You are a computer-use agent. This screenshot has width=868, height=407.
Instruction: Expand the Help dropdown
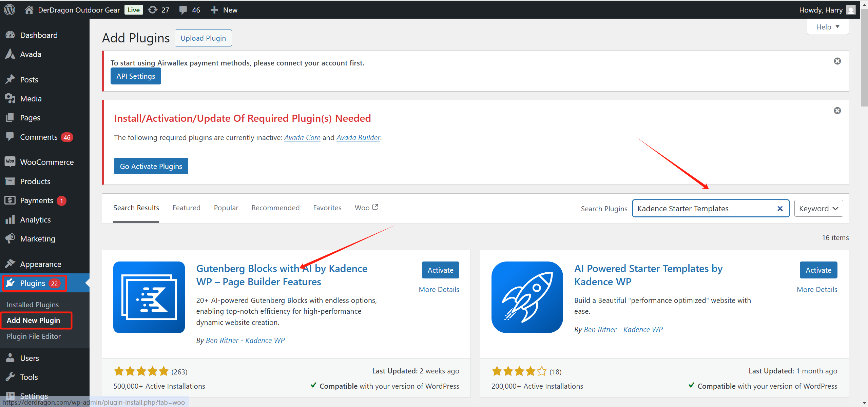[827, 26]
